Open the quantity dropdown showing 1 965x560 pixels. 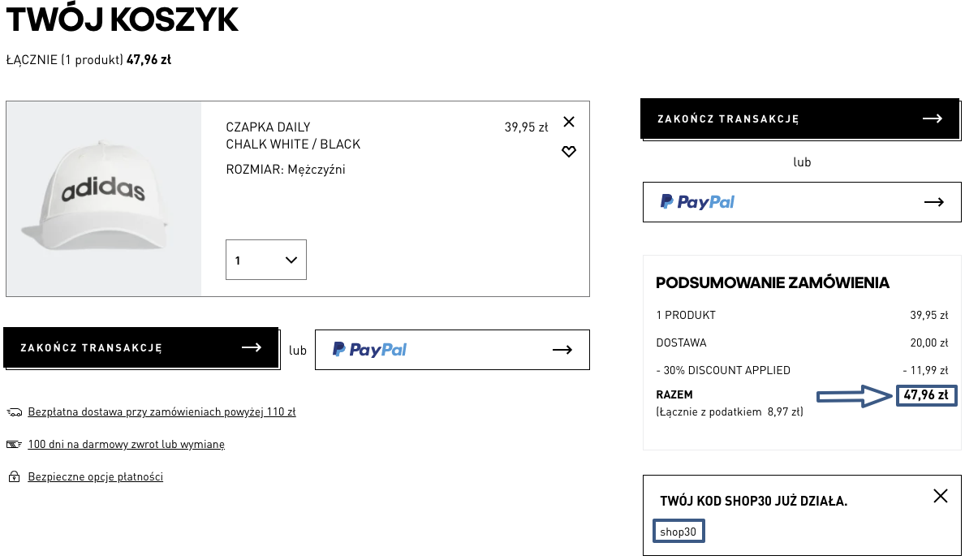pyautogui.click(x=265, y=261)
